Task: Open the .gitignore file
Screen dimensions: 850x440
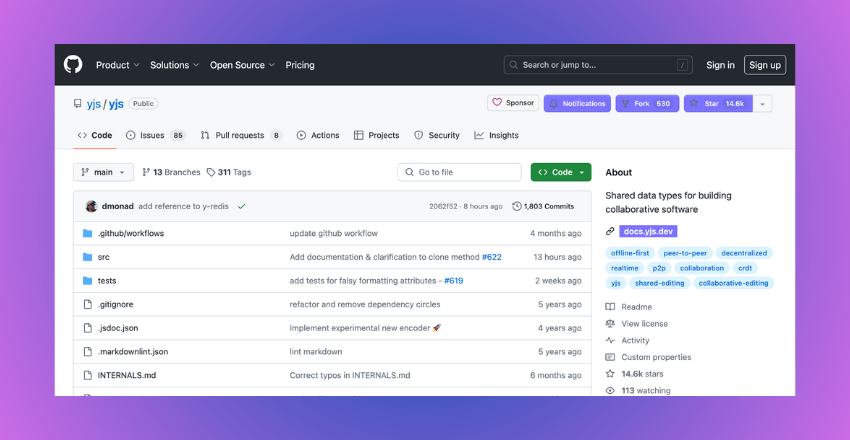Action: pos(115,305)
